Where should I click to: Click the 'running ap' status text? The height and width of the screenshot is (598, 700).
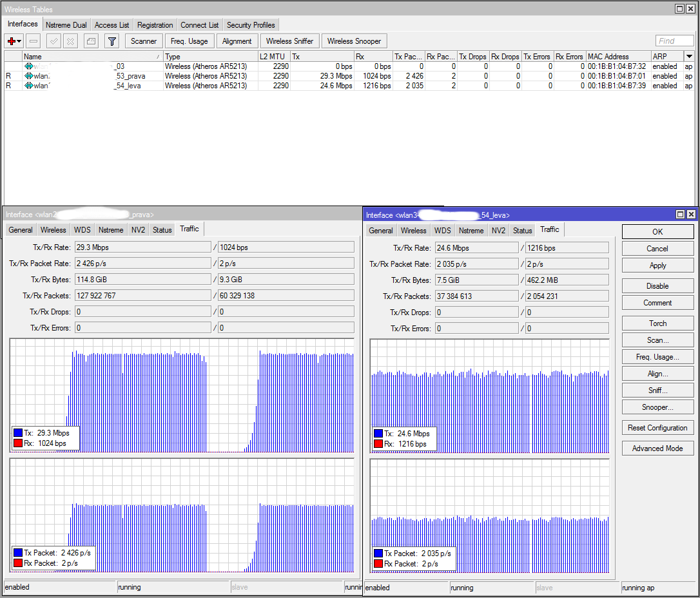pyautogui.click(x=638, y=588)
